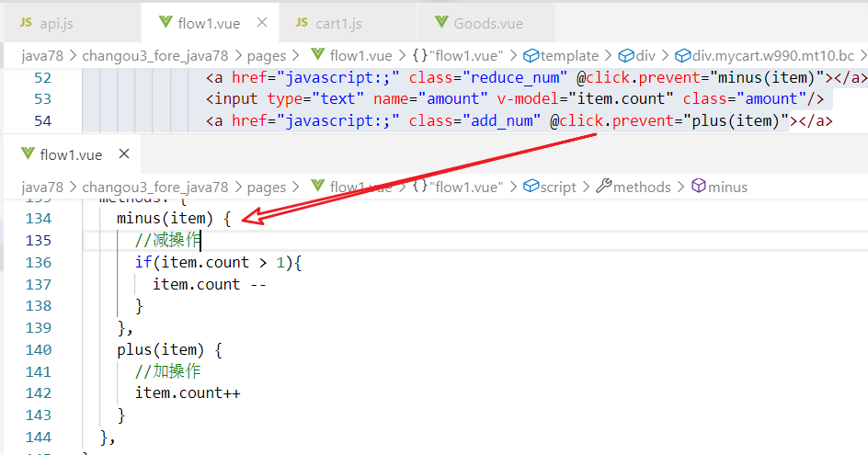Click script in lower breadcrumb
The width and height of the screenshot is (868, 455).
pyautogui.click(x=558, y=188)
